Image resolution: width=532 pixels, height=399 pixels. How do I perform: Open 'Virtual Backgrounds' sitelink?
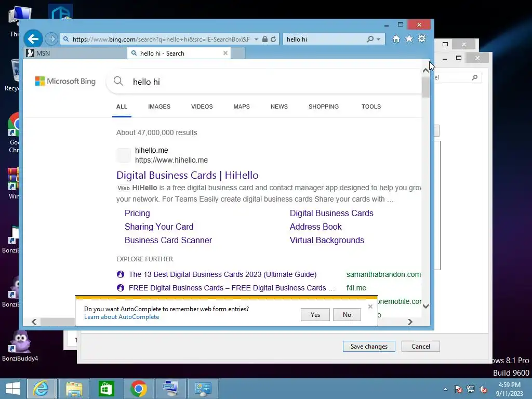point(327,240)
